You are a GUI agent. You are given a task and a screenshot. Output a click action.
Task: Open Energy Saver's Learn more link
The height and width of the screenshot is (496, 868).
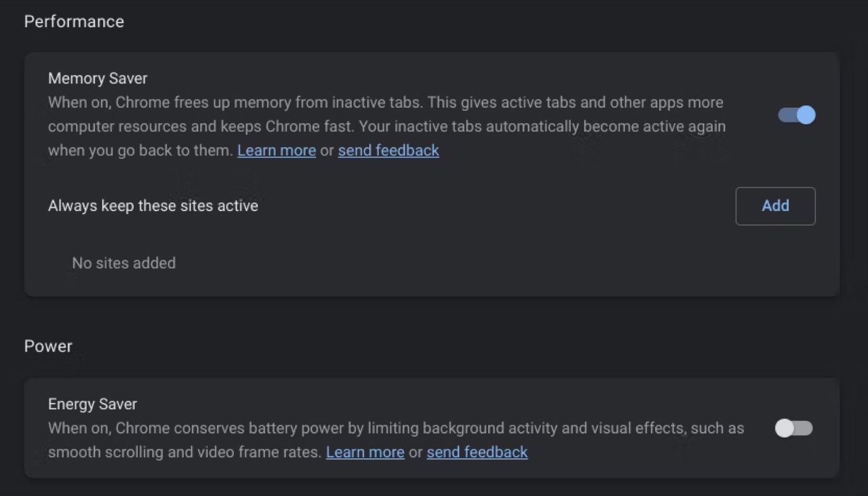coord(365,452)
